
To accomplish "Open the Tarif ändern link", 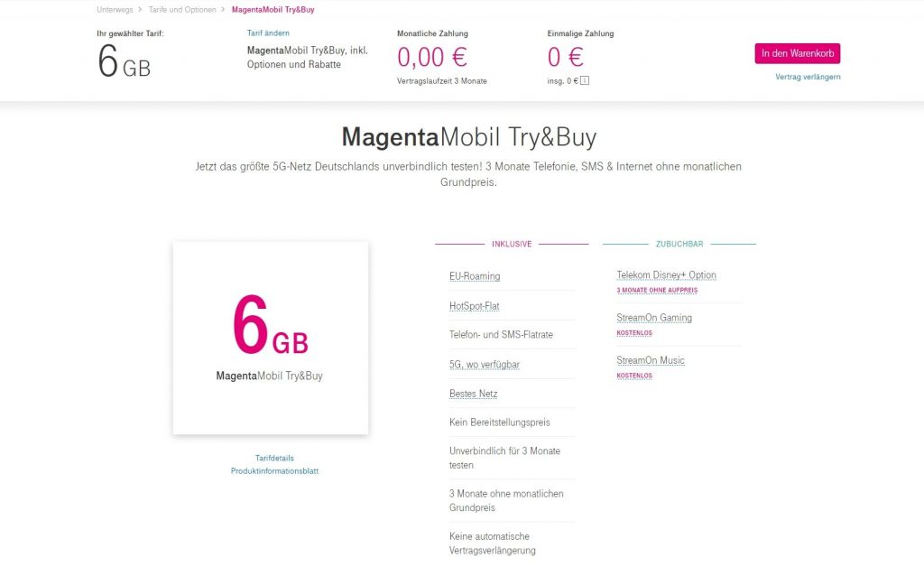I will 268,33.
